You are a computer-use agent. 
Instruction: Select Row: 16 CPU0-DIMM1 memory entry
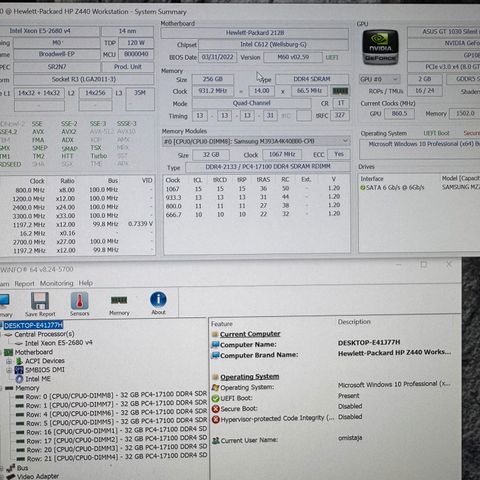click(x=117, y=431)
